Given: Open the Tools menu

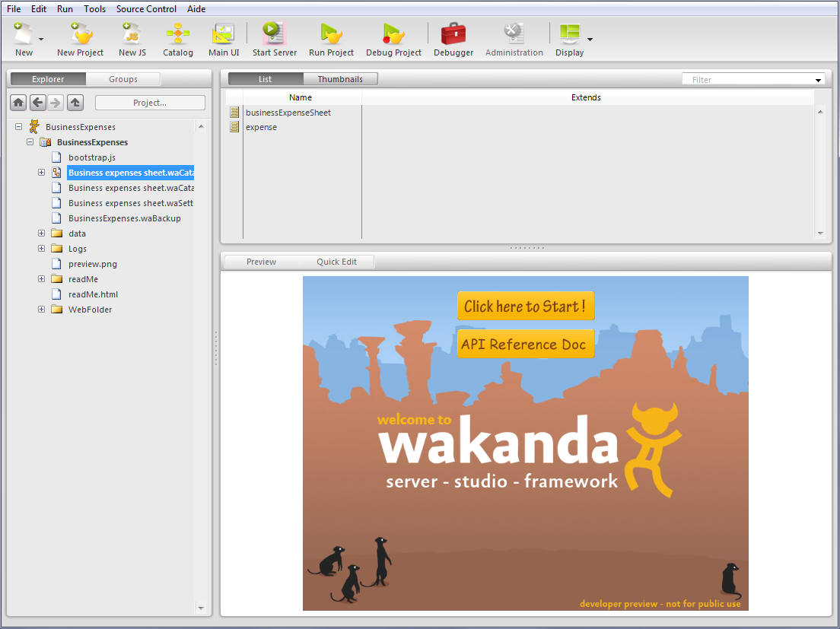Looking at the screenshot, I should pyautogui.click(x=95, y=9).
